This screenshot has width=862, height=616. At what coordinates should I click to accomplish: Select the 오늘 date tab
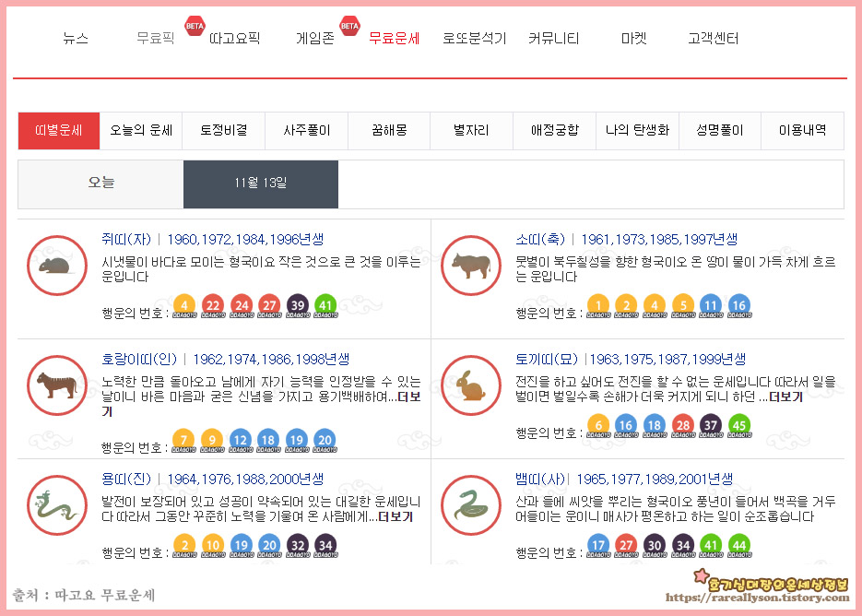pos(101,184)
